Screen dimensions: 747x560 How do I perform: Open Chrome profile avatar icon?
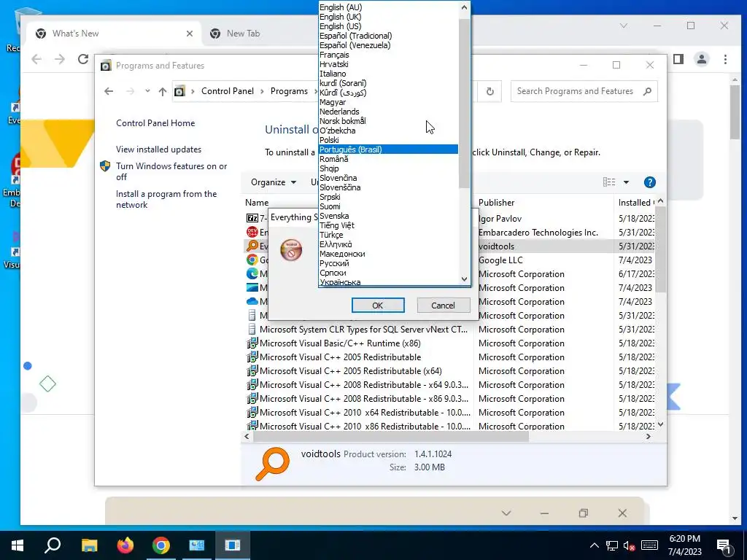tap(701, 59)
